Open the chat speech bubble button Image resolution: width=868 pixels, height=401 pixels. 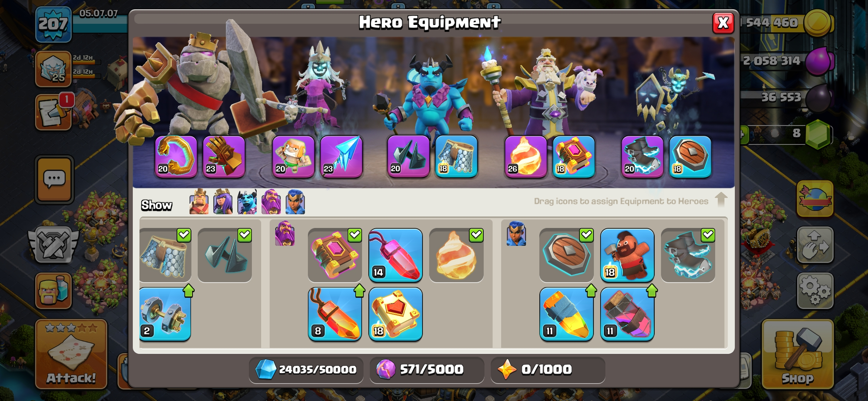pos(55,179)
